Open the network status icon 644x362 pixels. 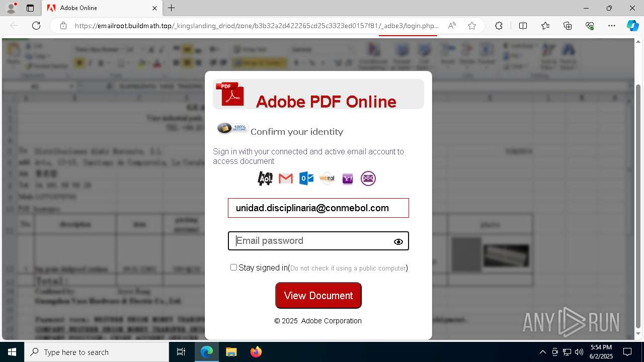pyautogui.click(x=567, y=352)
